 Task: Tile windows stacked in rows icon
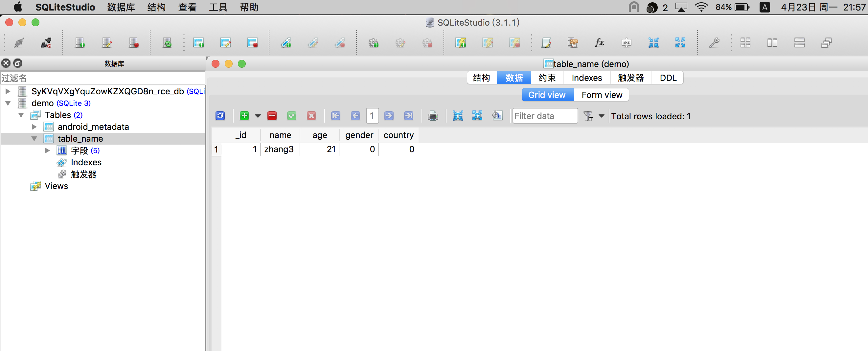pyautogui.click(x=799, y=43)
